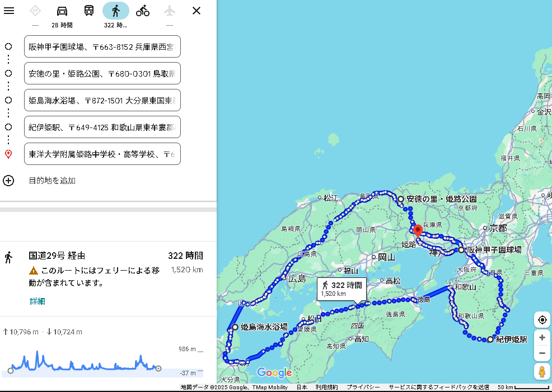Click the 和歌山 city label on map

[465, 287]
